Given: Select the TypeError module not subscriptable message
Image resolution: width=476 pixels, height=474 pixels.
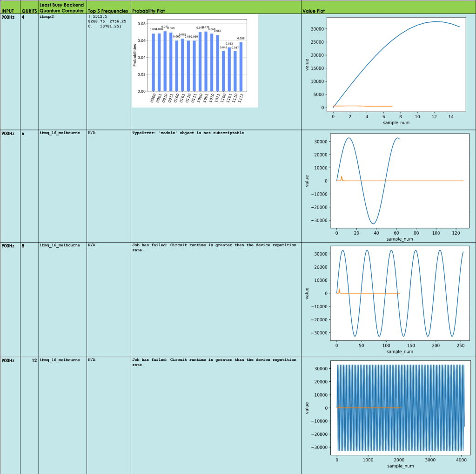Looking at the screenshot, I should point(188,133).
